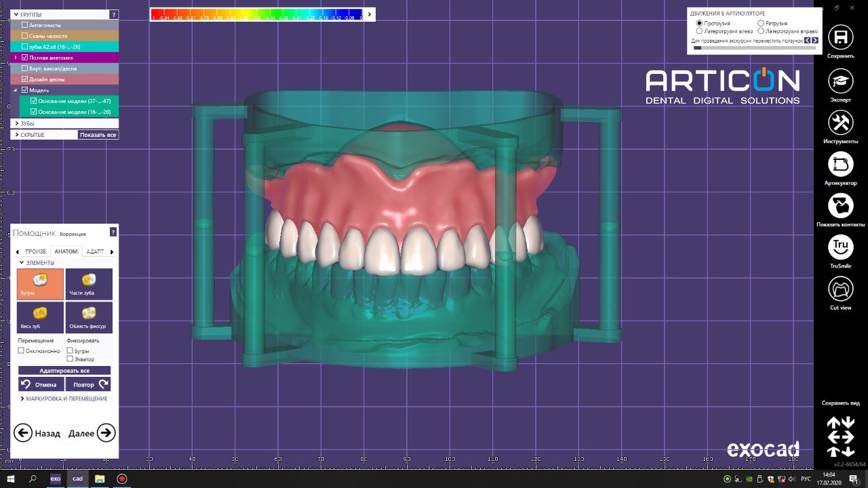Switch to the Анатом. tab

[x=66, y=251]
